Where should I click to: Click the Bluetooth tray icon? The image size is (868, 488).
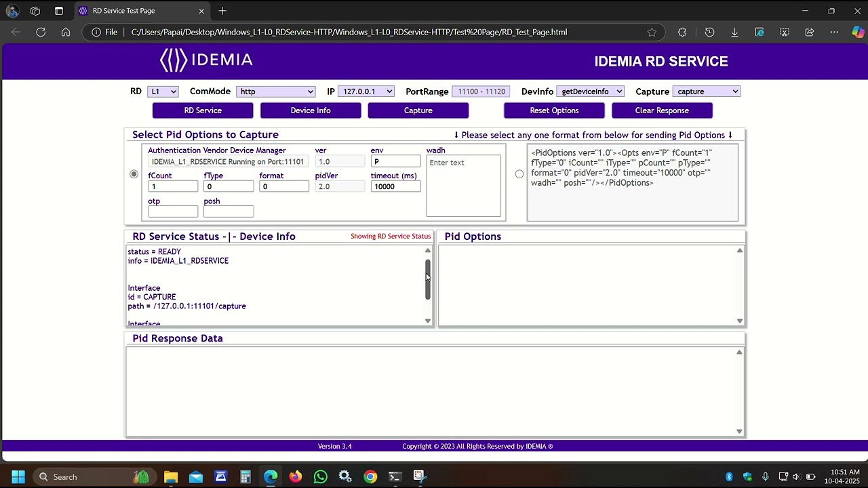[x=730, y=476]
